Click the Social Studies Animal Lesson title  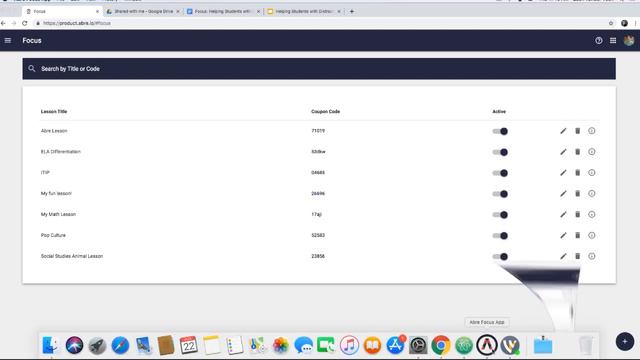pos(72,256)
